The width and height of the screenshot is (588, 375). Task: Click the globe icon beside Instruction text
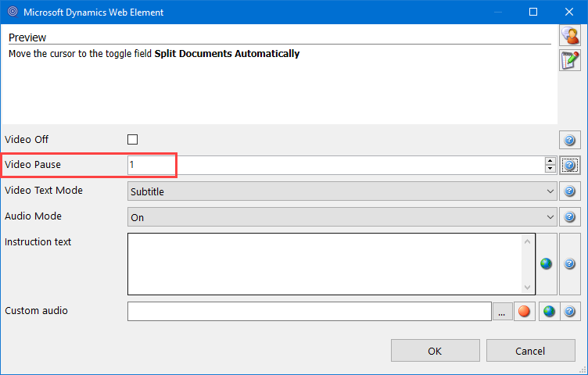click(x=546, y=264)
